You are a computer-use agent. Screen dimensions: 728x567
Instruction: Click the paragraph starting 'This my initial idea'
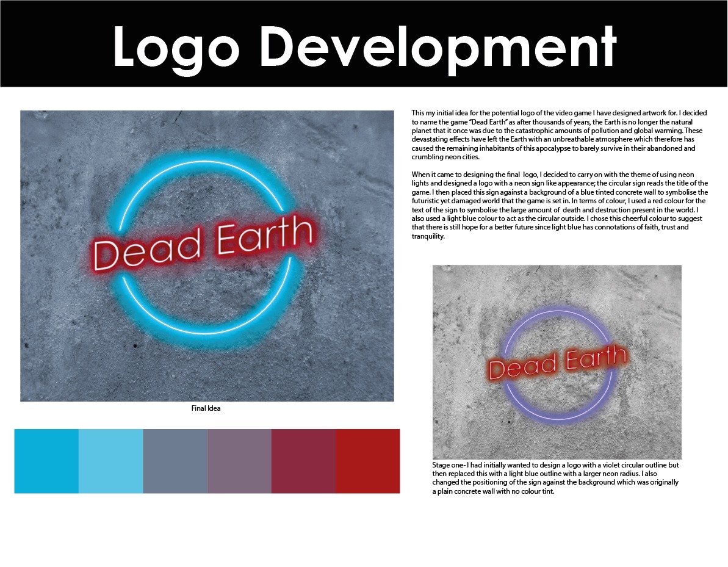coord(559,135)
